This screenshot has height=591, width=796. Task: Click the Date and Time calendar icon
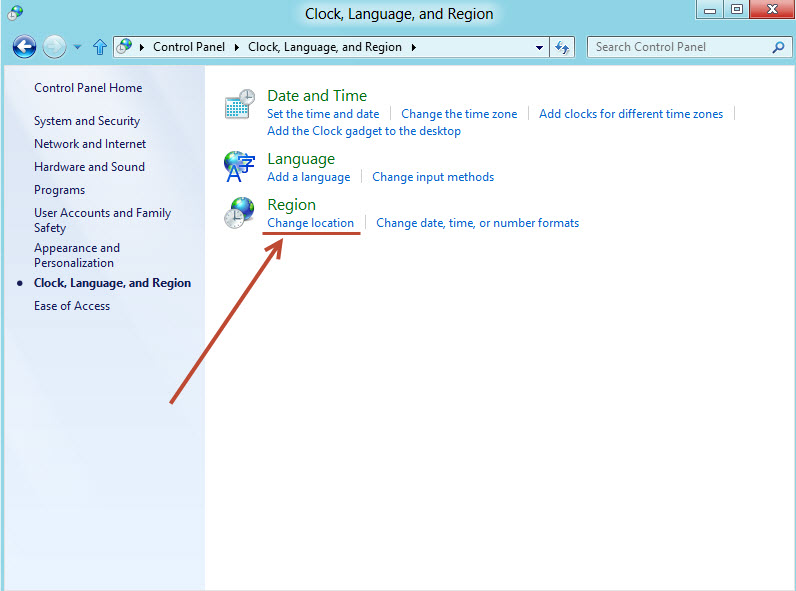point(240,104)
